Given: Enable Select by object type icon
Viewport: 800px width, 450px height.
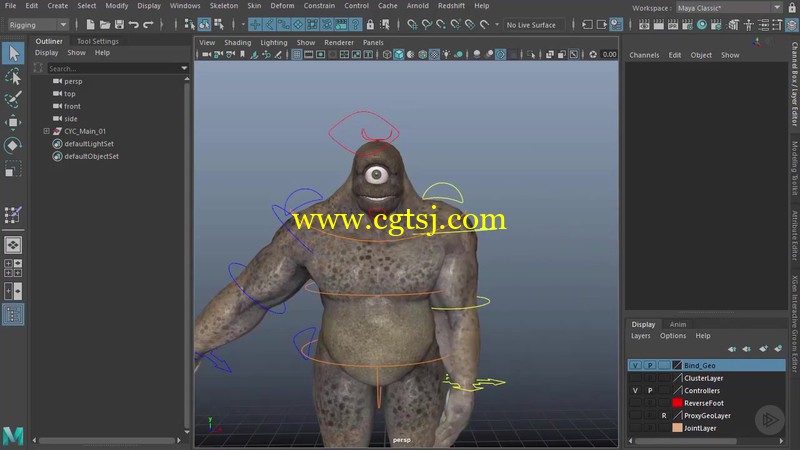Looking at the screenshot, I should point(204,24).
